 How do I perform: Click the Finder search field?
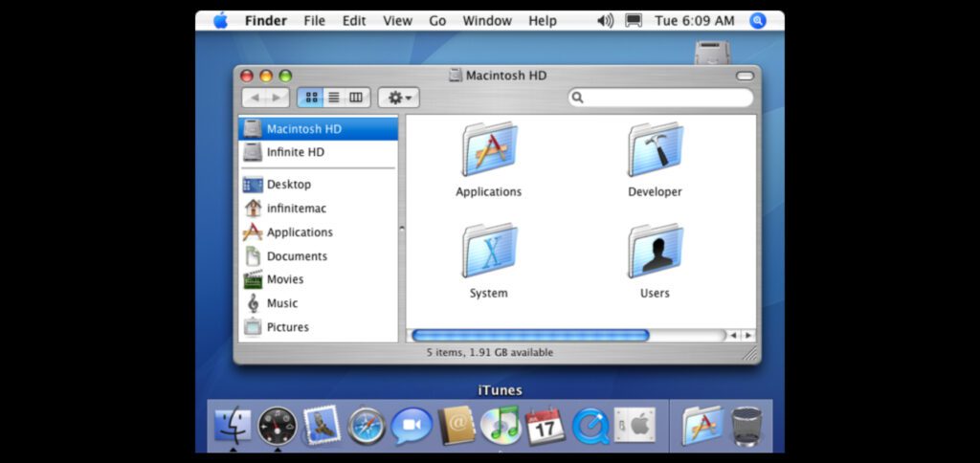coord(665,98)
